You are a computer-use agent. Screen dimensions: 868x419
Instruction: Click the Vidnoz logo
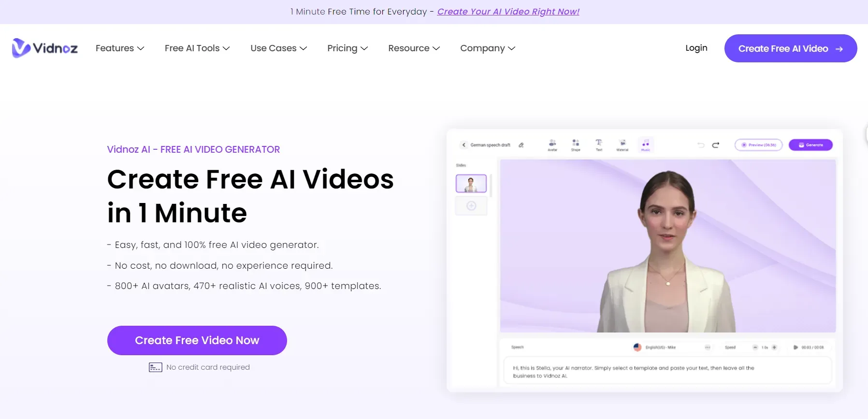(44, 48)
